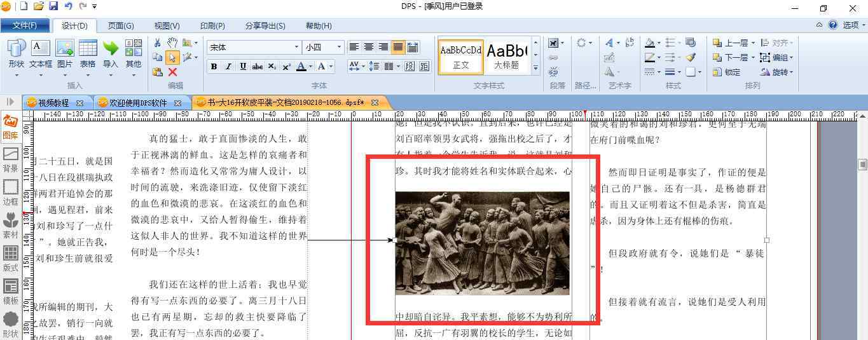Open 版式 panel in left sidebar
Viewport: 868px width, 340px height.
tap(11, 258)
